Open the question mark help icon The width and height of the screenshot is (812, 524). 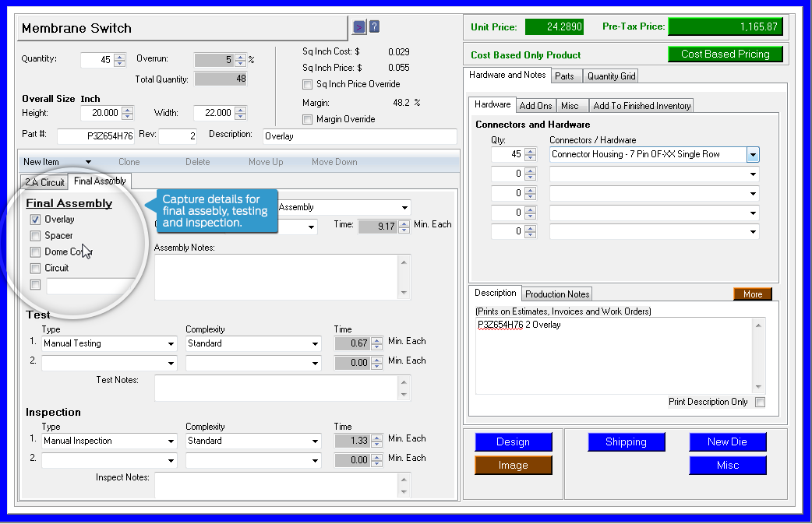pyautogui.click(x=375, y=27)
